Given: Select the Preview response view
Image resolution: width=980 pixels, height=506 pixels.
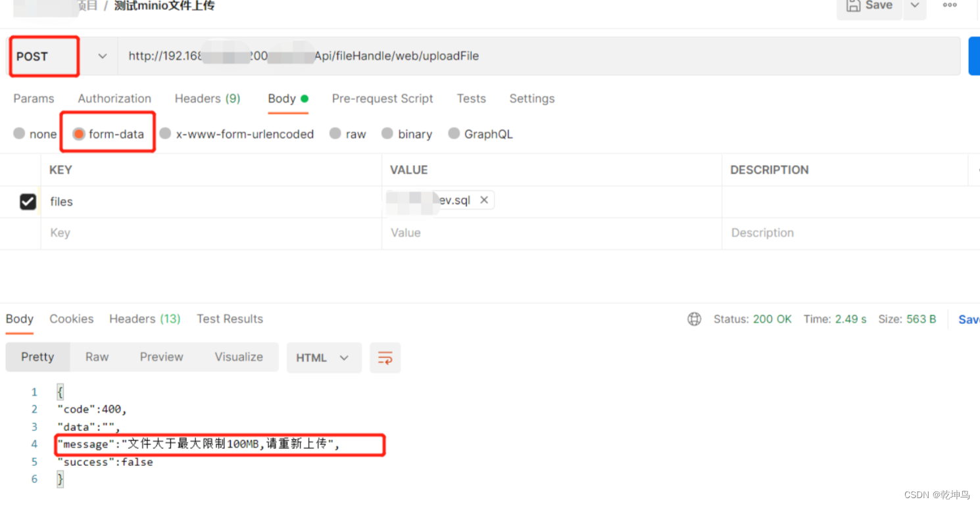Looking at the screenshot, I should pos(161,357).
